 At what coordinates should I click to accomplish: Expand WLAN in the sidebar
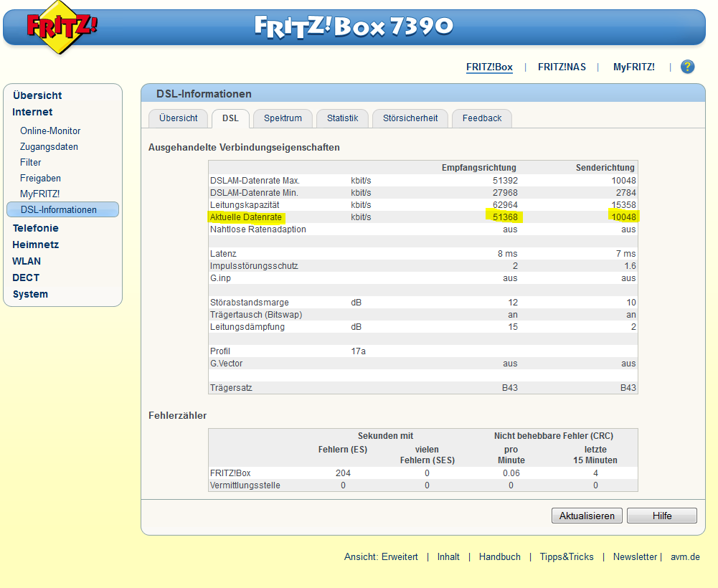coord(27,261)
